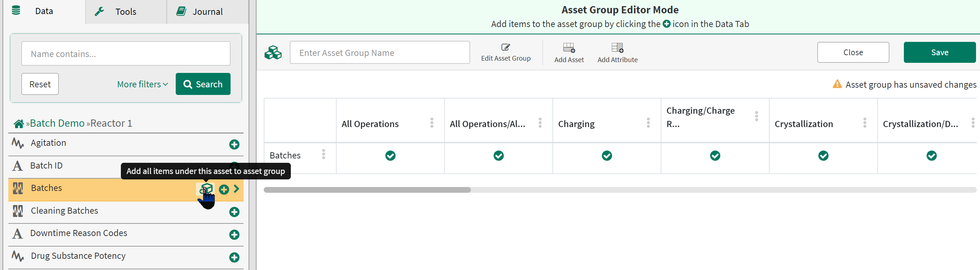Click Add Attribute icon in toolbar

pos(617,48)
